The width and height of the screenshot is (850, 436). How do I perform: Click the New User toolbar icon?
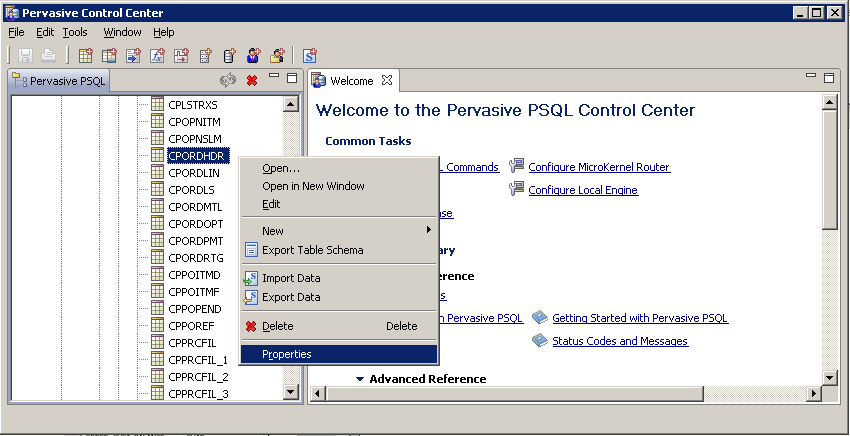253,55
